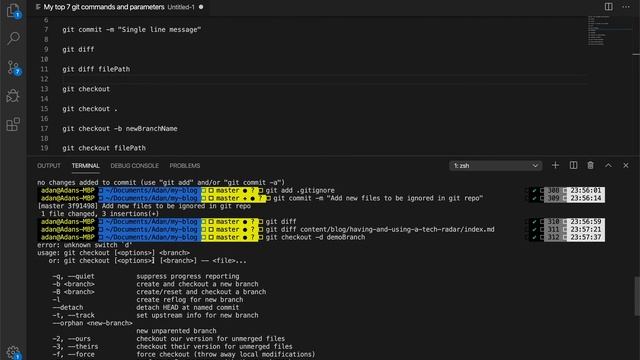Open the Extensions view
The width and height of the screenshot is (640, 360).
(13, 124)
